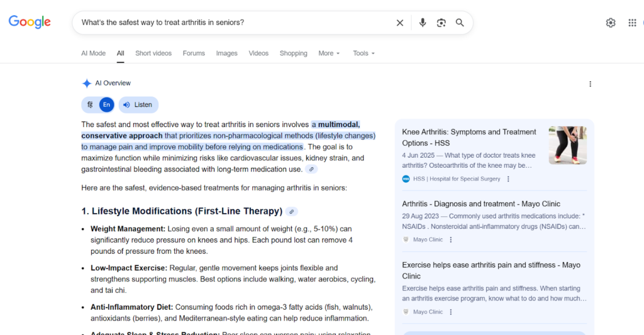Screen dimensions: 644x335
Task: Open Arthritis Diagnosis and treatment Mayo Clinic link
Action: point(481,204)
